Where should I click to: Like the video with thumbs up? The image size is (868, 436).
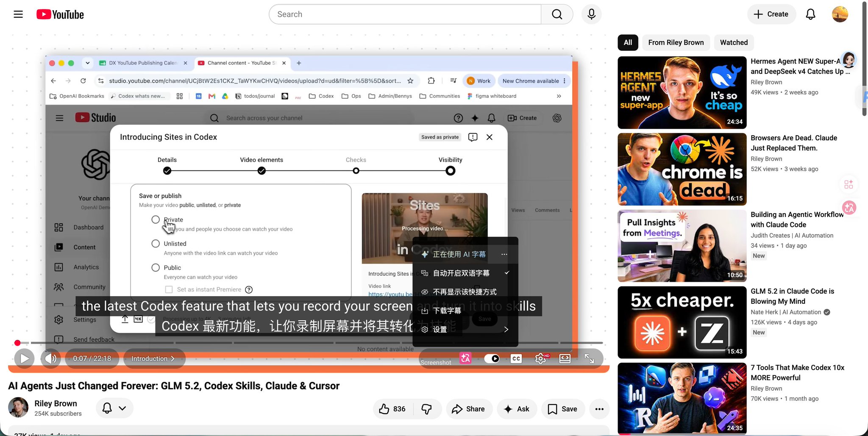click(x=392, y=409)
